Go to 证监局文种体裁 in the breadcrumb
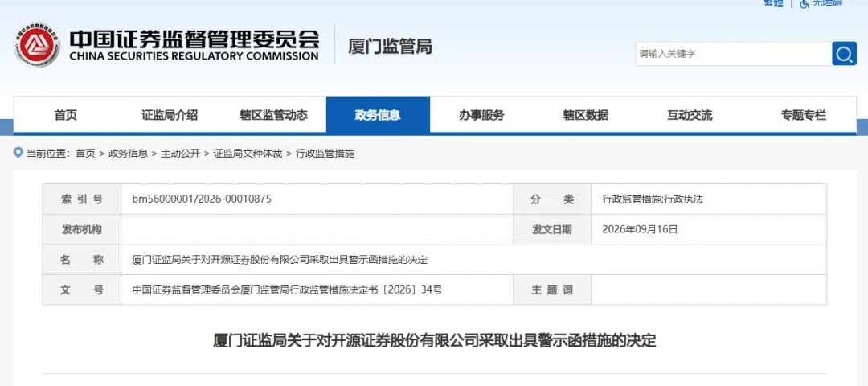The image size is (868, 386). 248,154
